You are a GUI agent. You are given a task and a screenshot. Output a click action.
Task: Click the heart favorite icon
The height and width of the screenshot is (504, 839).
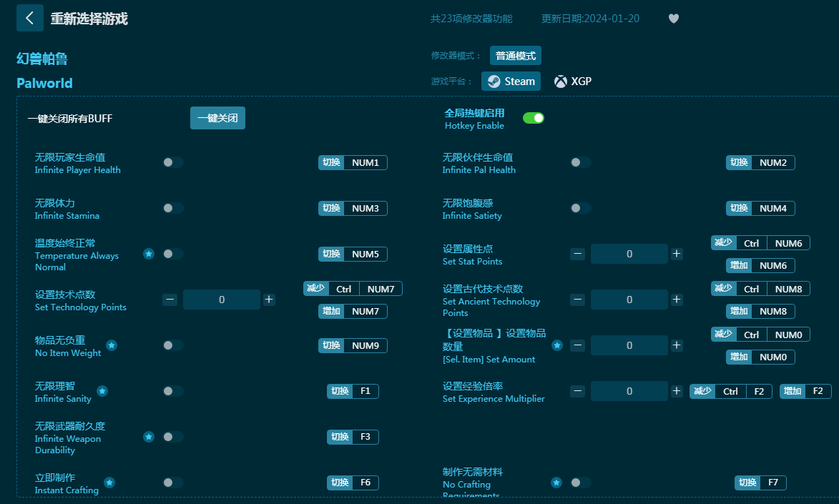pyautogui.click(x=674, y=19)
